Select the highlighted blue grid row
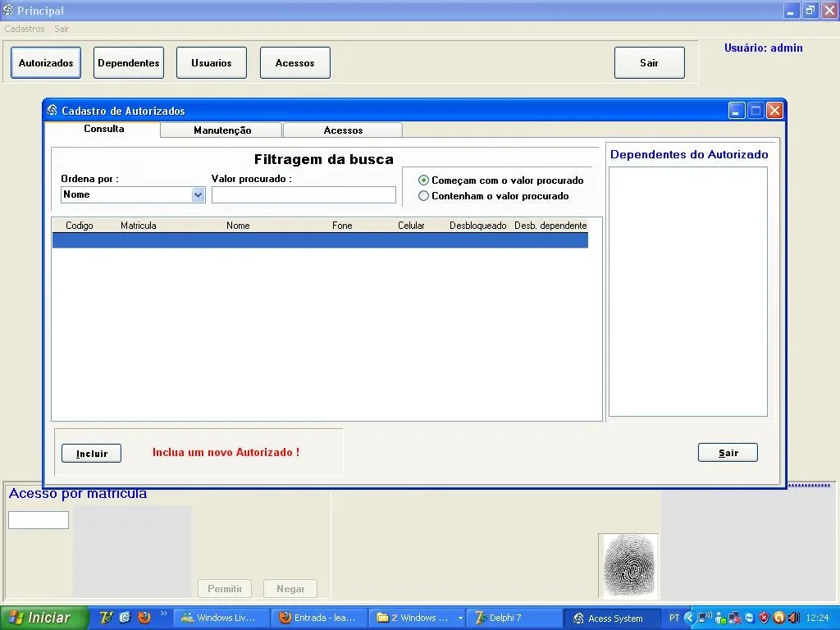This screenshot has height=630, width=840. pyautogui.click(x=321, y=240)
